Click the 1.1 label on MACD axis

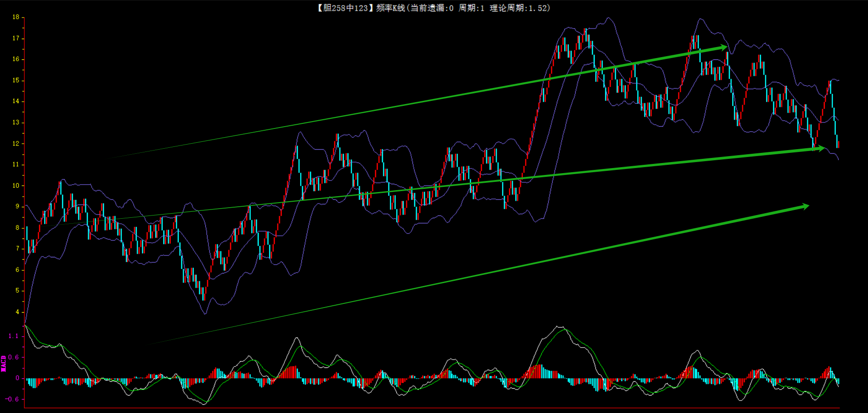click(13, 336)
